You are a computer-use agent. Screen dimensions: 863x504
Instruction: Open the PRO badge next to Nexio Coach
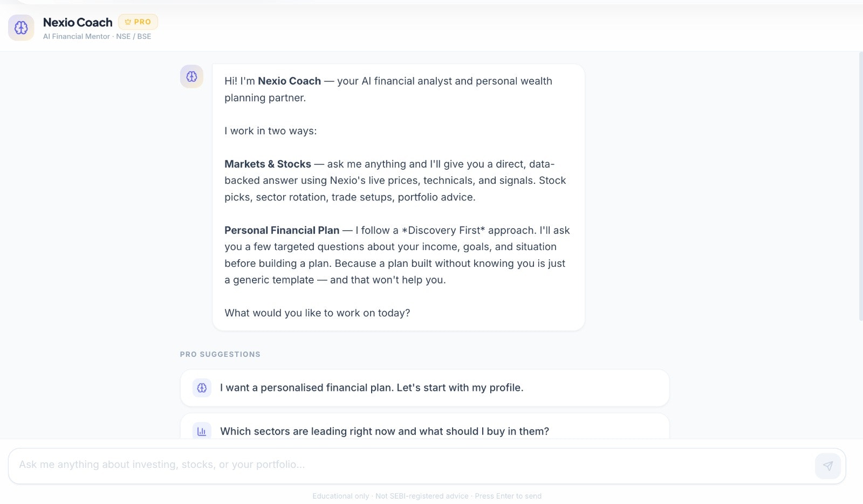click(138, 22)
